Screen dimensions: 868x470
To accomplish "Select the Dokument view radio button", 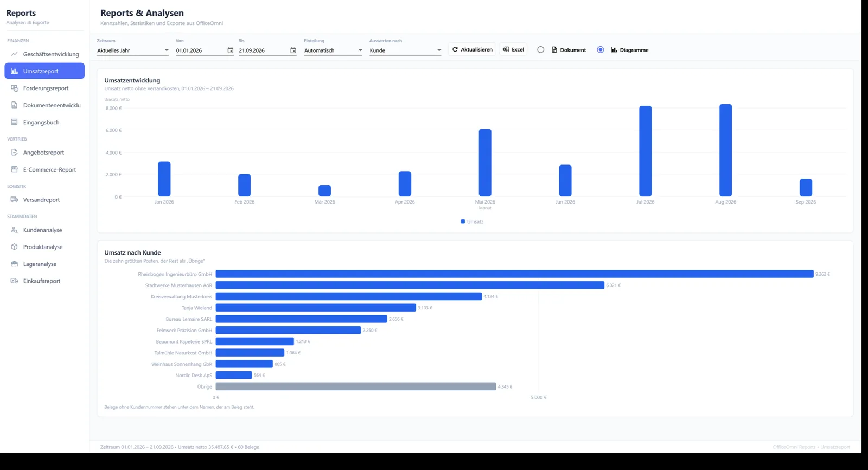I will 540,49.
